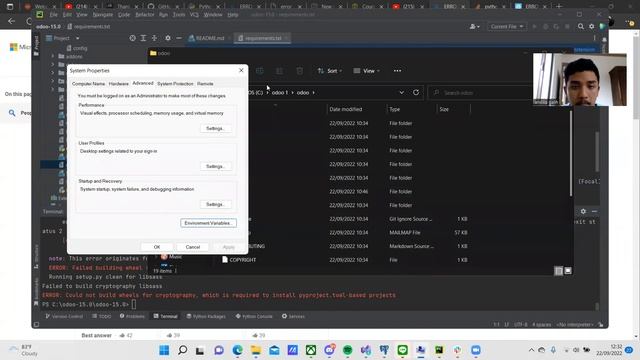The height and width of the screenshot is (360, 640).
Task: Select odoo 1 in the address breadcrumb
Action: coord(280,93)
